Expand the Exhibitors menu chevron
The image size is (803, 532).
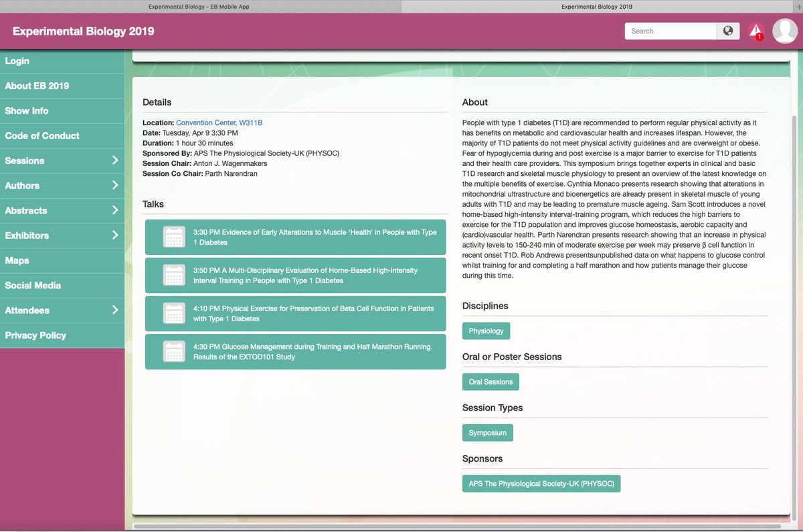pyautogui.click(x=115, y=235)
